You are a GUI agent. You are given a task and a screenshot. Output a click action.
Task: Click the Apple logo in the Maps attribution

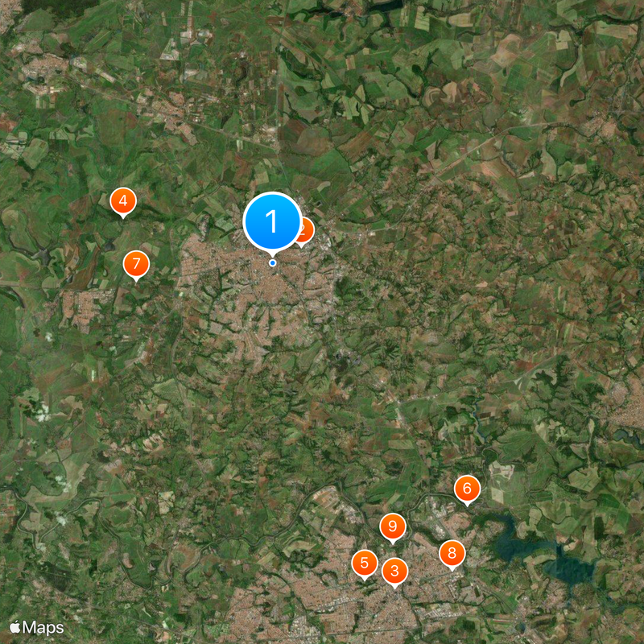[15, 627]
